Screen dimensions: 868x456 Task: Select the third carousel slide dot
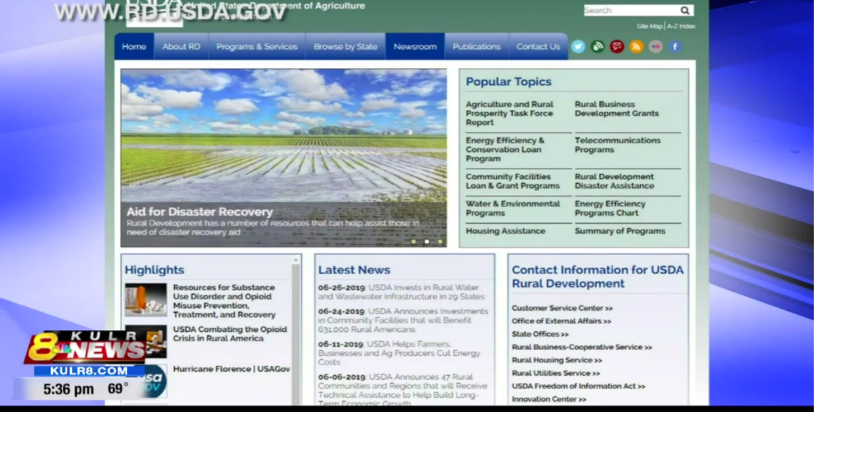440,242
